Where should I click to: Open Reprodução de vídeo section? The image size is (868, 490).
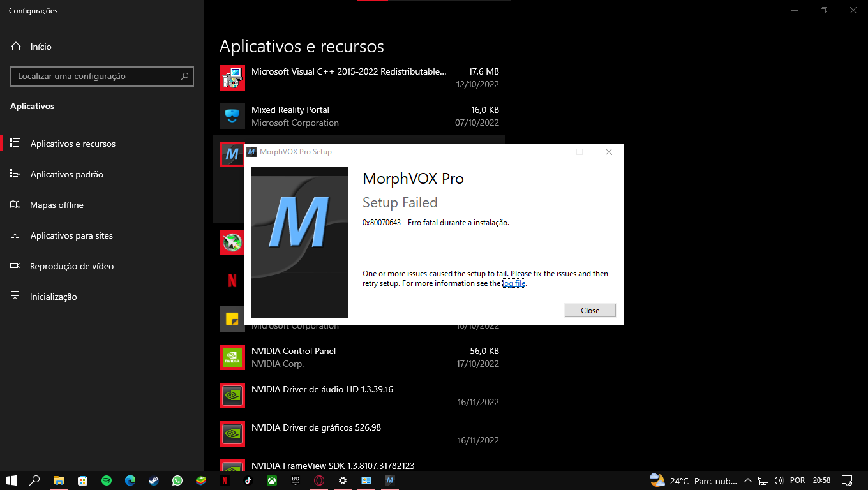click(102, 266)
